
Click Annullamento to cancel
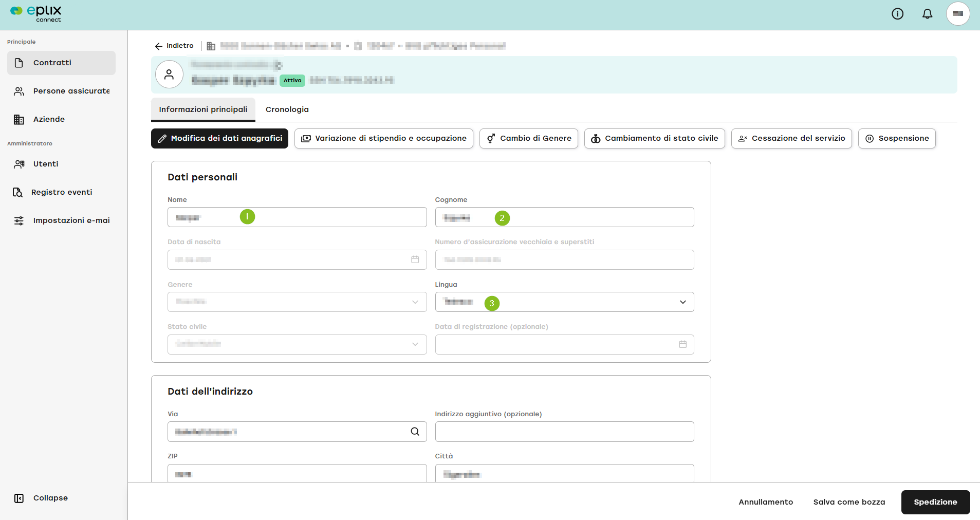tap(766, 502)
